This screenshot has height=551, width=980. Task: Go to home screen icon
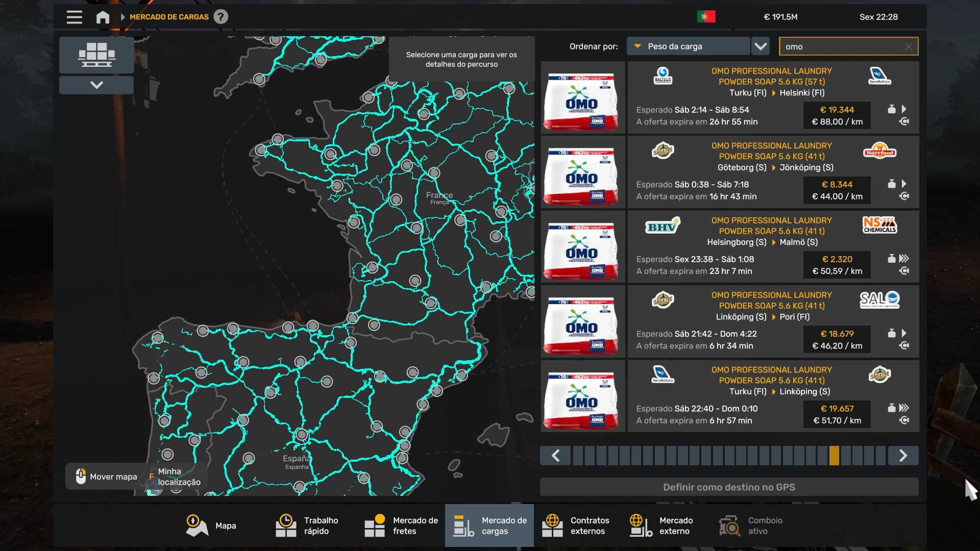pyautogui.click(x=103, y=17)
